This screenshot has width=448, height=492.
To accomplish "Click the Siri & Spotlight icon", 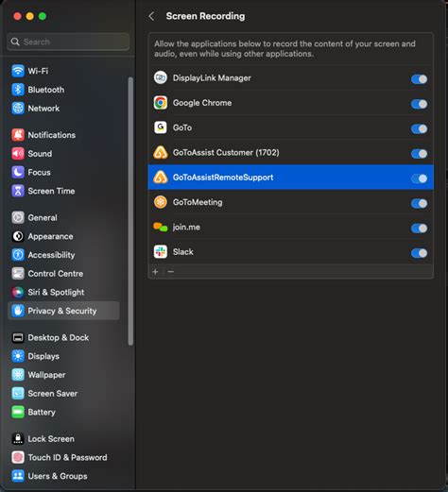I will pyautogui.click(x=18, y=292).
